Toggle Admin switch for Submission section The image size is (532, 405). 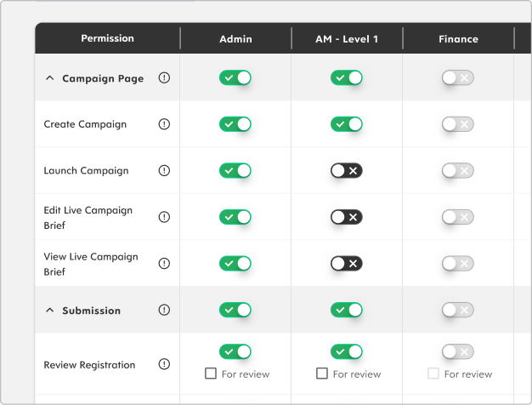pyautogui.click(x=235, y=310)
